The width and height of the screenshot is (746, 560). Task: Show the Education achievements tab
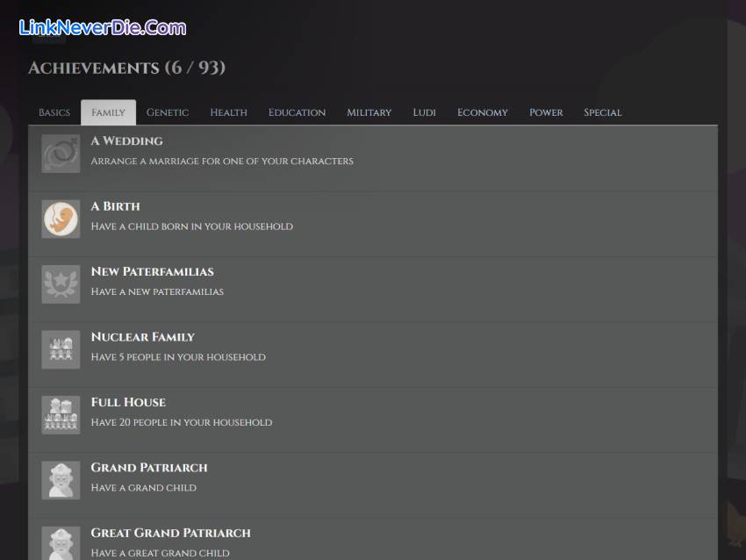297,112
